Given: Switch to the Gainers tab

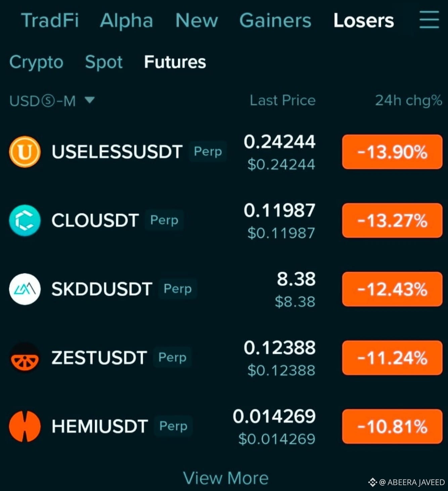Looking at the screenshot, I should (275, 20).
